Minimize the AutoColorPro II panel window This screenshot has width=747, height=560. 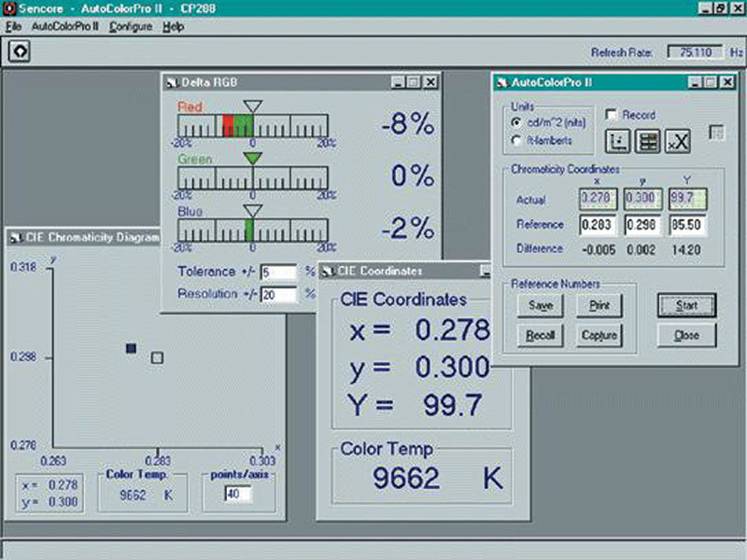[x=695, y=82]
